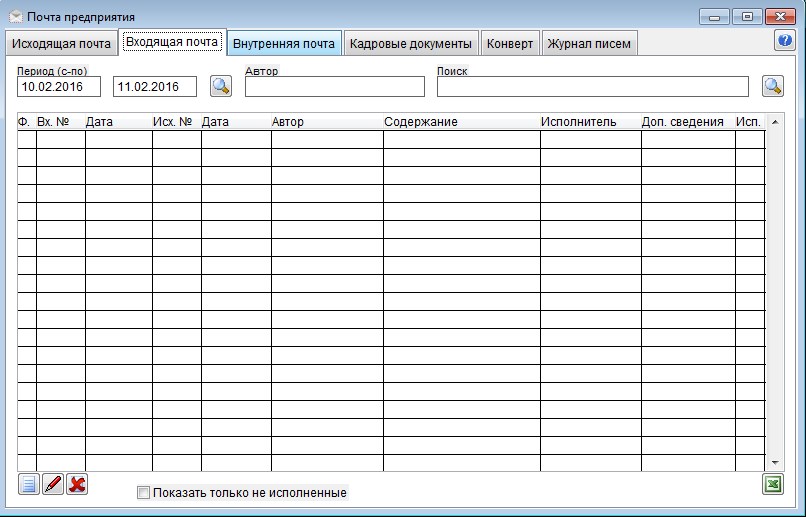
Task: Click the 'Исполнитель' column header
Action: 591,122
